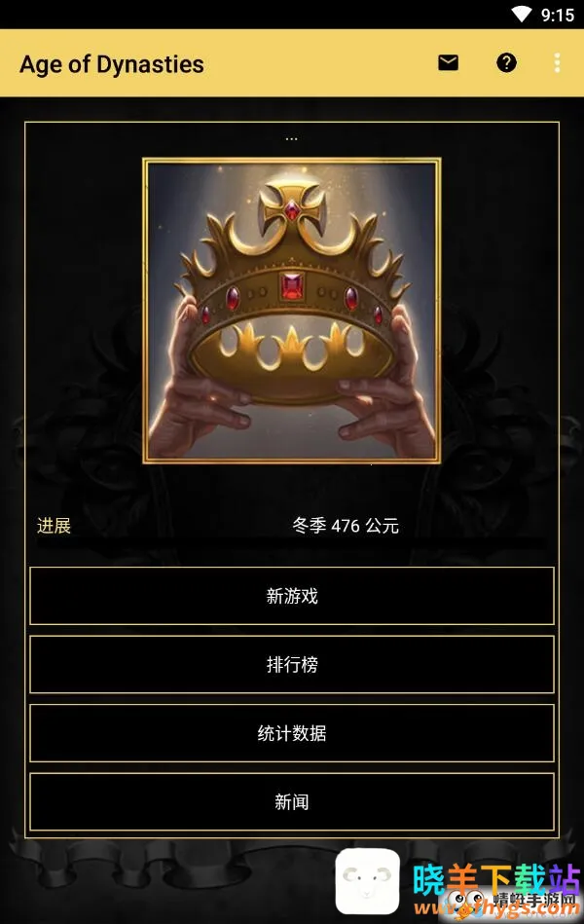The width and height of the screenshot is (584, 924).
Task: Open the 排行榜 leaderboard
Action: (x=292, y=664)
